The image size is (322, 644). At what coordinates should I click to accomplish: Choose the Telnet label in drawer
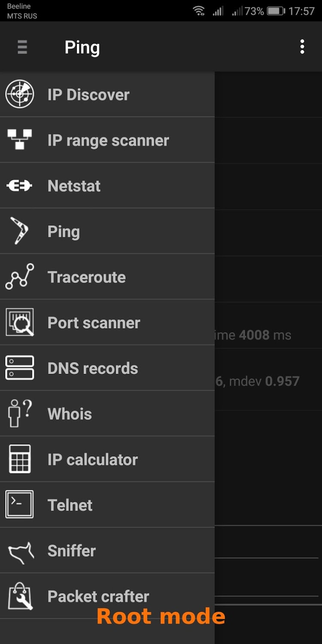coord(70,505)
